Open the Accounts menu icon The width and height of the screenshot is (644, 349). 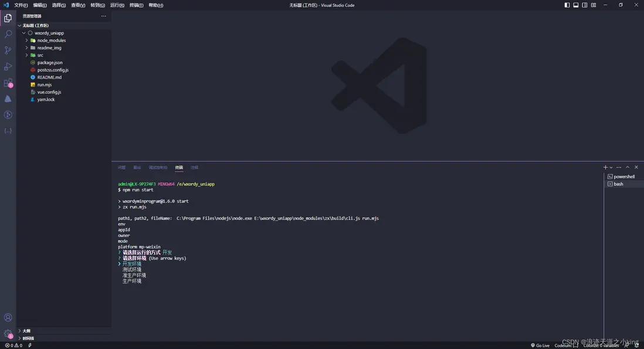pos(8,317)
